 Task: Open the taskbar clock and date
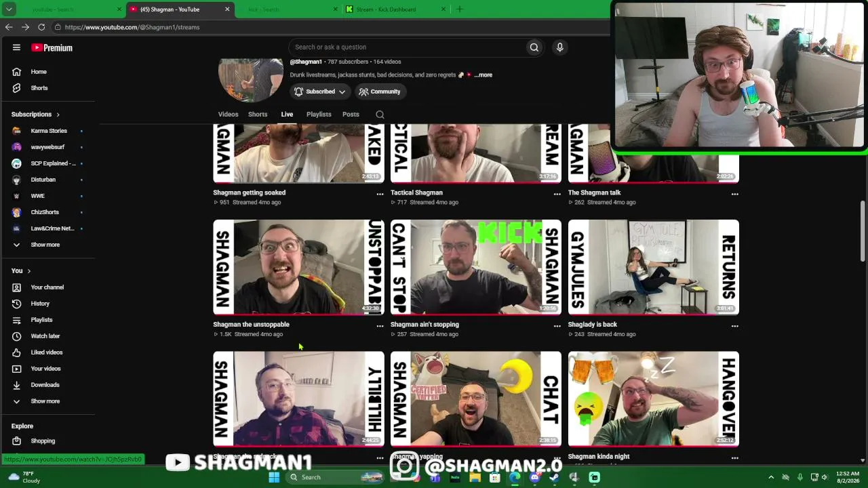pyautogui.click(x=848, y=477)
